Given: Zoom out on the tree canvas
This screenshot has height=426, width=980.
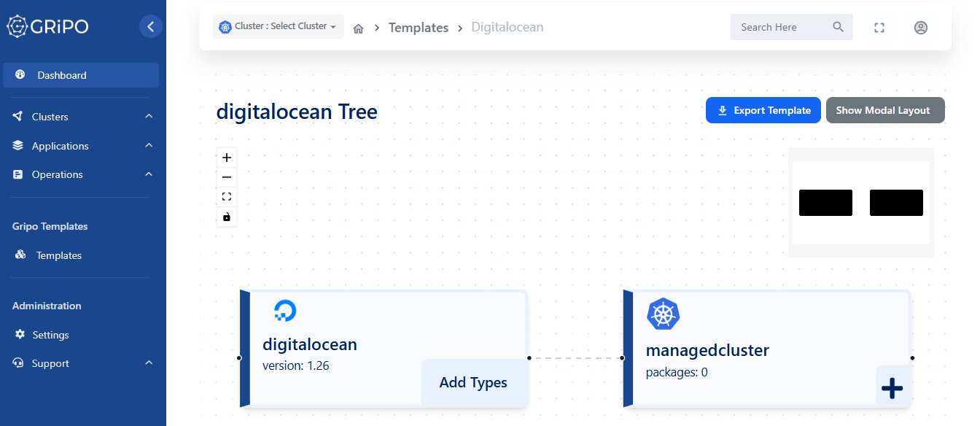Looking at the screenshot, I should coord(227,177).
